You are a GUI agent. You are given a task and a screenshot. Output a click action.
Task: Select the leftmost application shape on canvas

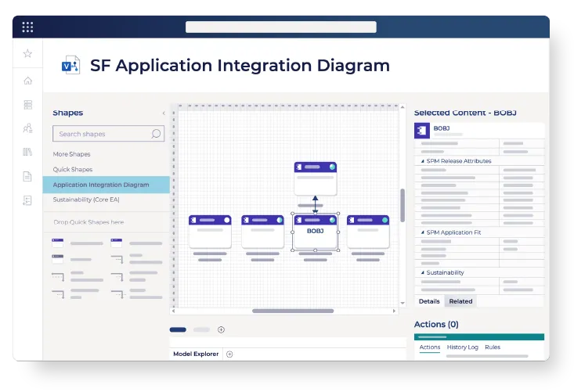(210, 232)
